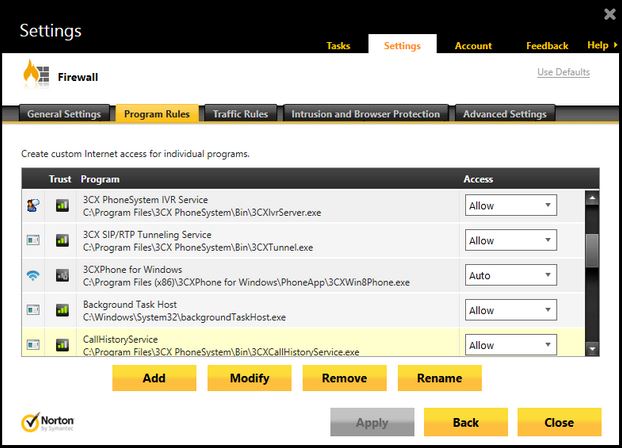Open the Auto access dropdown for 3CXPhone for Windows
This screenshot has height=448, width=622.
511,275
